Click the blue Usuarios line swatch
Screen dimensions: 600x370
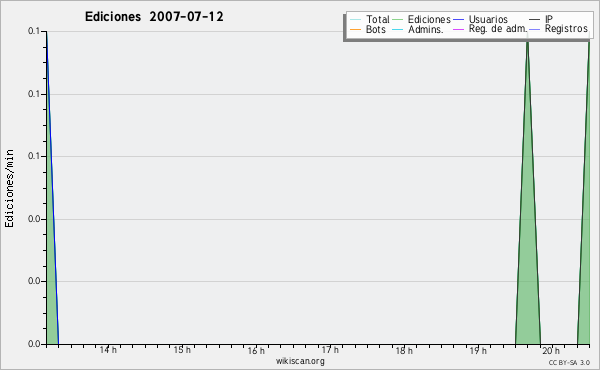[458, 20]
